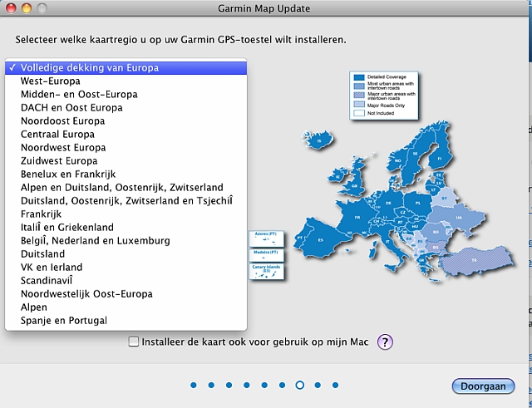Choose the region including Tsjechië
Viewport: 532px width, 408px height.
126,201
